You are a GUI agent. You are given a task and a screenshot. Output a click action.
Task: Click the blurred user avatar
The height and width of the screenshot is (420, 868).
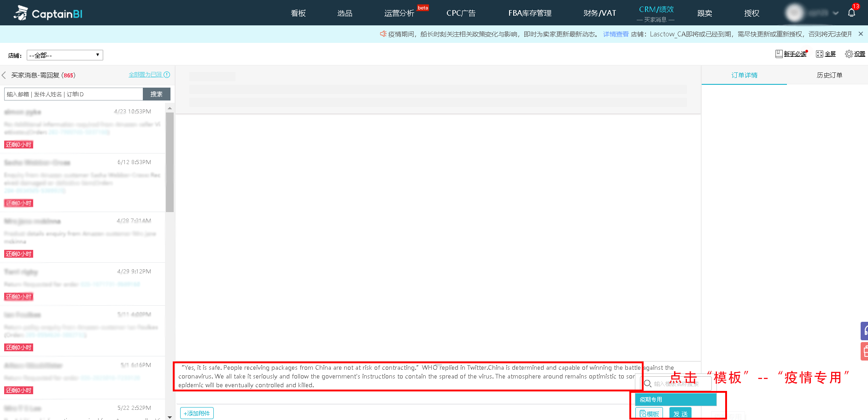point(795,13)
